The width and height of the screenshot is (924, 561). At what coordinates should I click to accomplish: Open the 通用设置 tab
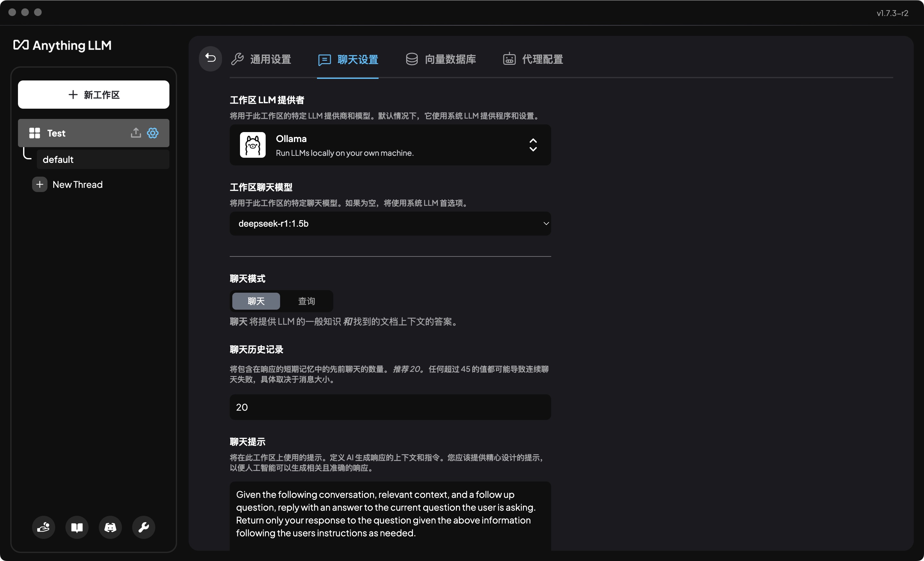pyautogui.click(x=261, y=59)
